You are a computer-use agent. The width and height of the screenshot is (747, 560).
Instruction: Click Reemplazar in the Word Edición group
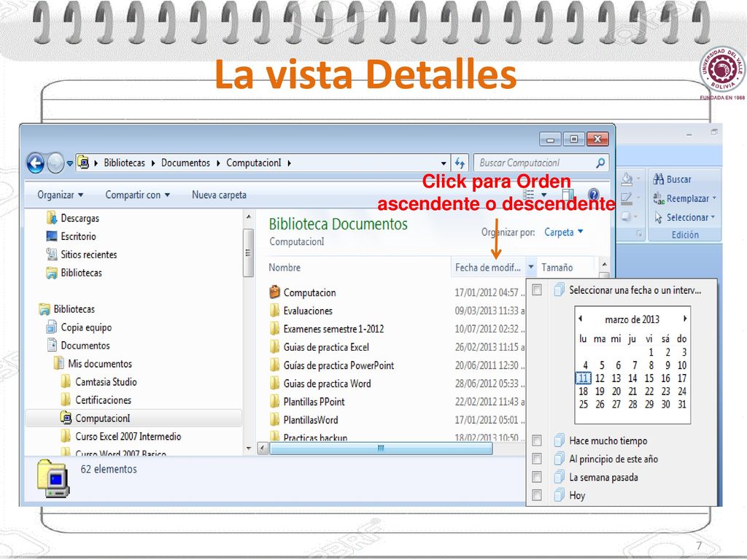click(x=684, y=198)
